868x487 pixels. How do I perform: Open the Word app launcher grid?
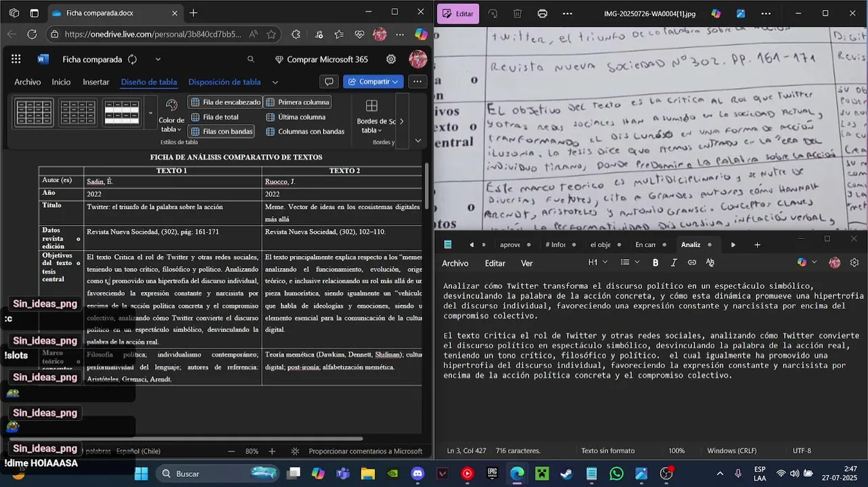(16, 60)
